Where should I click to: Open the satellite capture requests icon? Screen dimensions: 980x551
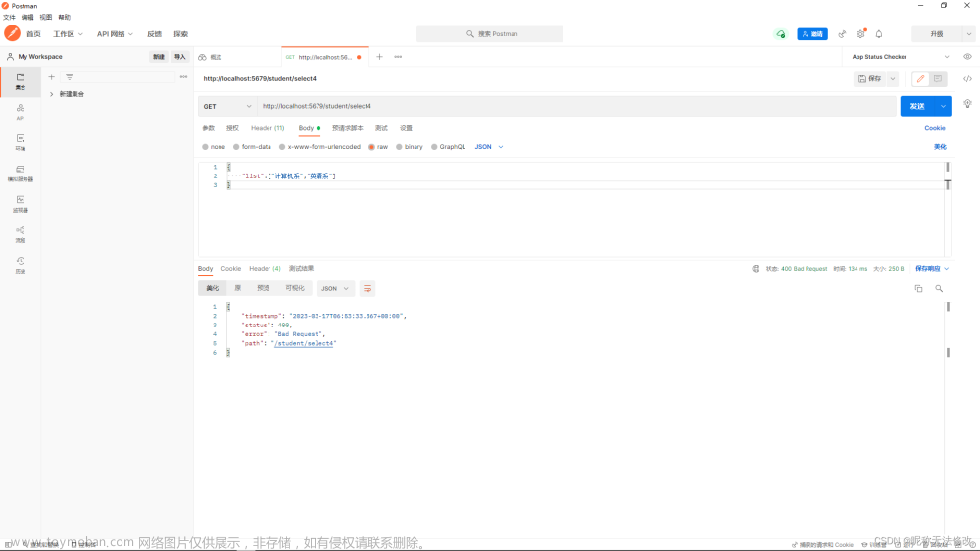point(842,34)
